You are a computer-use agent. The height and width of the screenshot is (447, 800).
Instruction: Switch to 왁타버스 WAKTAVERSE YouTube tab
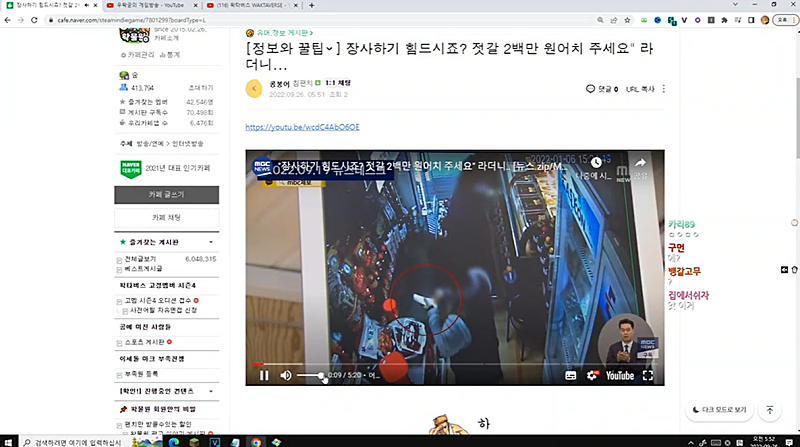252,5
